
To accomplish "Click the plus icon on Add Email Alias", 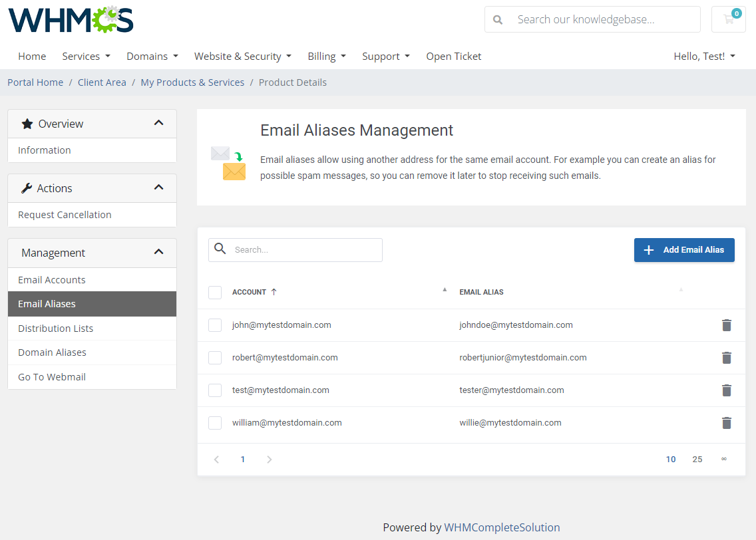I will click(648, 249).
